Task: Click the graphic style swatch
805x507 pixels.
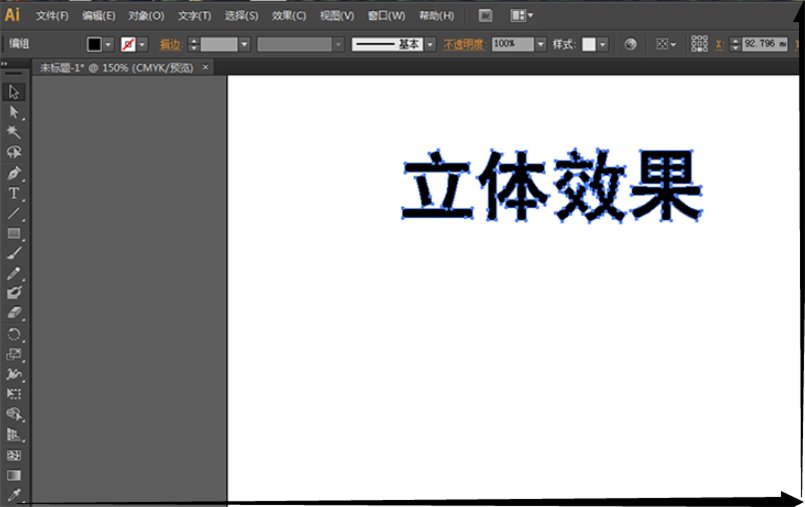Action: click(x=589, y=45)
